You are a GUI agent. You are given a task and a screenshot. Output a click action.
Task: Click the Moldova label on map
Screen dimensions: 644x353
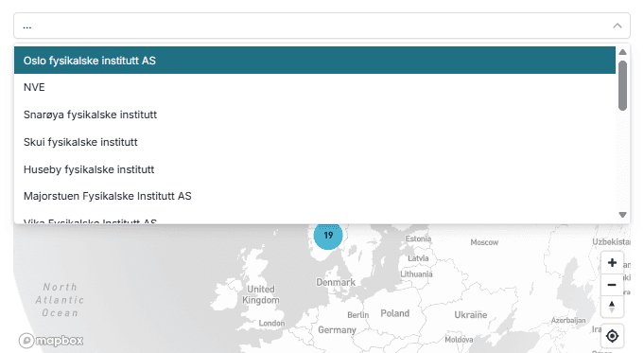click(x=459, y=340)
